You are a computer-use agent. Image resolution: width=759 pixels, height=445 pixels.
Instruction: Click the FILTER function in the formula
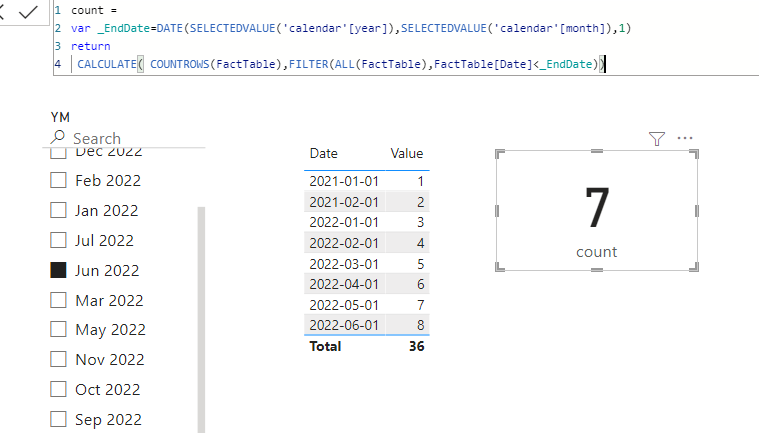point(309,64)
